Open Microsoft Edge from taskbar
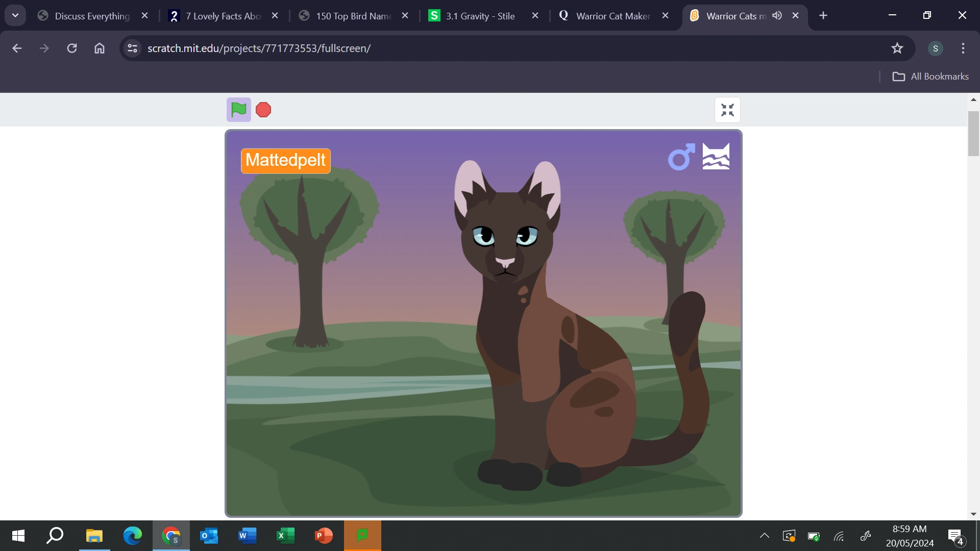Viewport: 980px width, 551px height. point(133,536)
